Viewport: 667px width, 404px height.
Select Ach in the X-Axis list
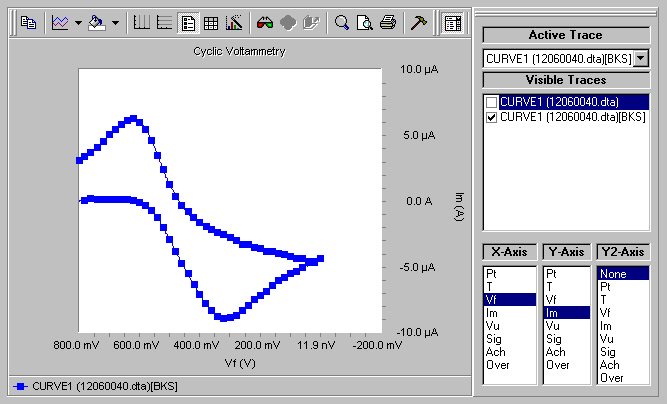(x=510, y=352)
